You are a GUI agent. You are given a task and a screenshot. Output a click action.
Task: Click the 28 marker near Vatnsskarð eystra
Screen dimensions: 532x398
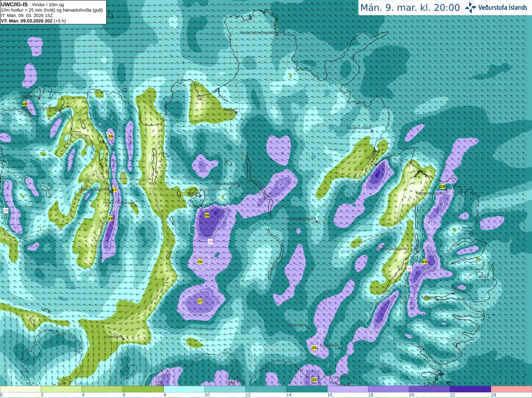443,187
